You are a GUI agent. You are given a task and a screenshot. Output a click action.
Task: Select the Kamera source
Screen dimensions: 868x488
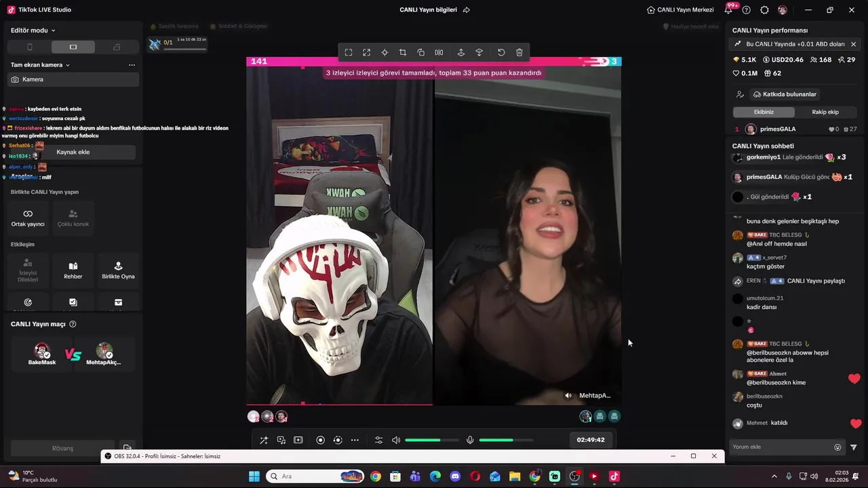[x=73, y=79]
